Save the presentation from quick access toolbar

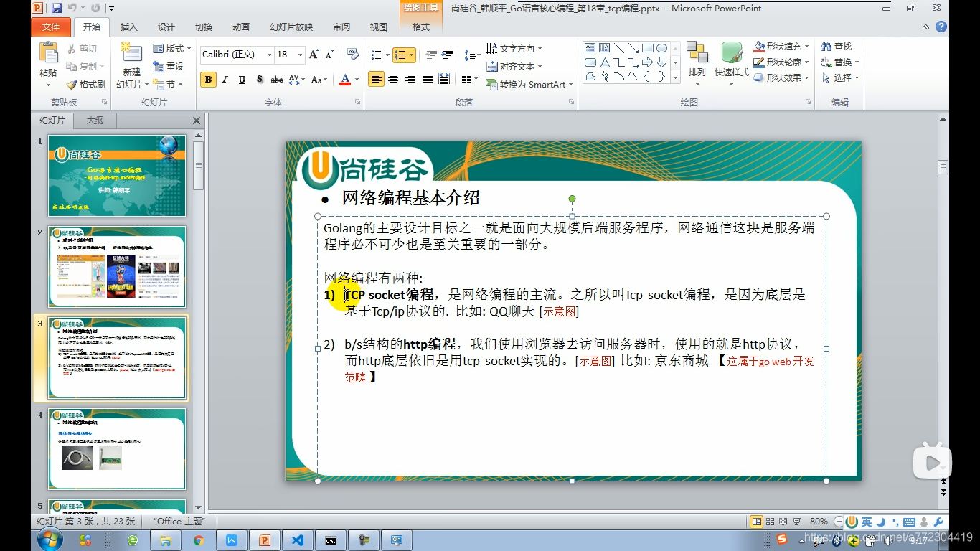click(x=57, y=8)
